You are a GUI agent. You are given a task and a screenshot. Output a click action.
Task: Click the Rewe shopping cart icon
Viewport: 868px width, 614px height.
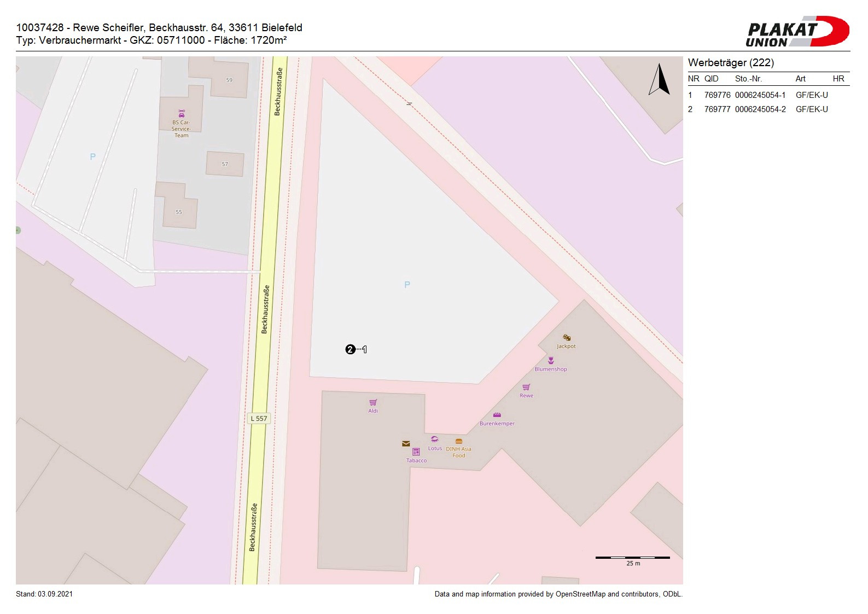pos(526,388)
